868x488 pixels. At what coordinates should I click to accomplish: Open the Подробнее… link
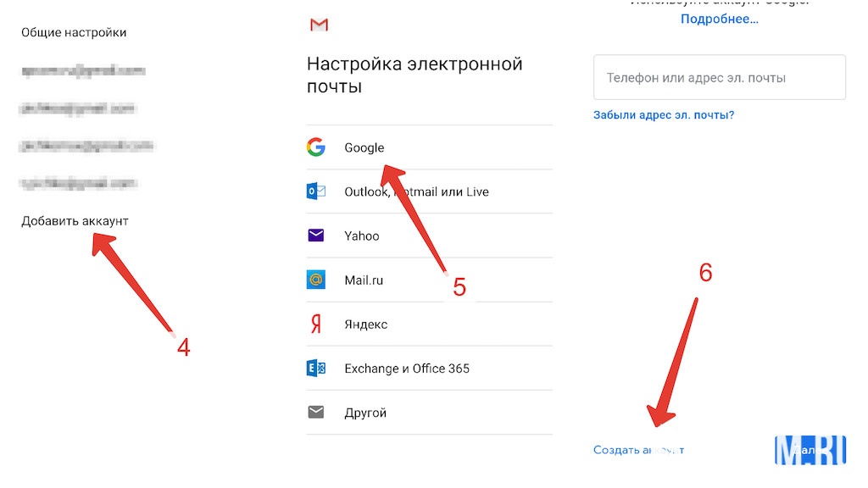coord(719,19)
